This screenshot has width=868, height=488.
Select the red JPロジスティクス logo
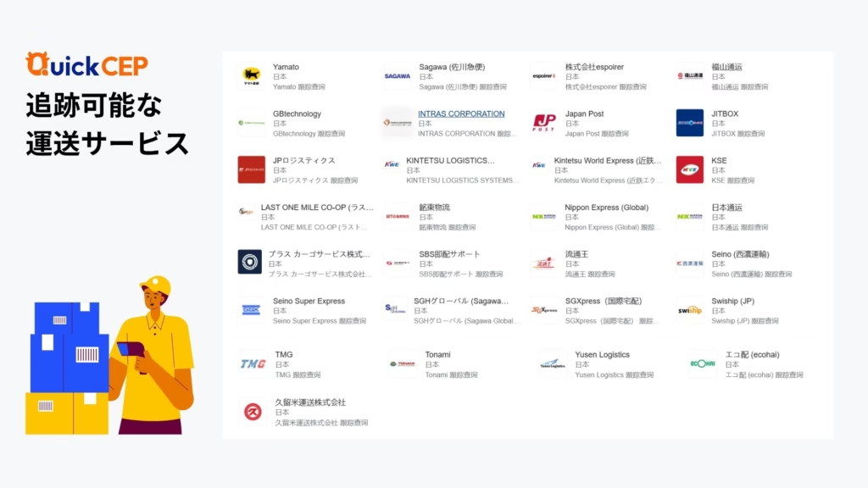pyautogui.click(x=251, y=169)
